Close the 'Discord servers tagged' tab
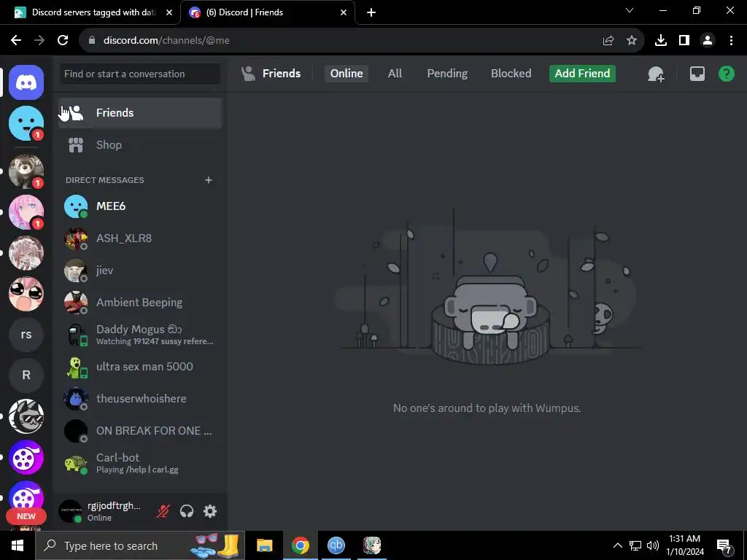 pyautogui.click(x=169, y=12)
